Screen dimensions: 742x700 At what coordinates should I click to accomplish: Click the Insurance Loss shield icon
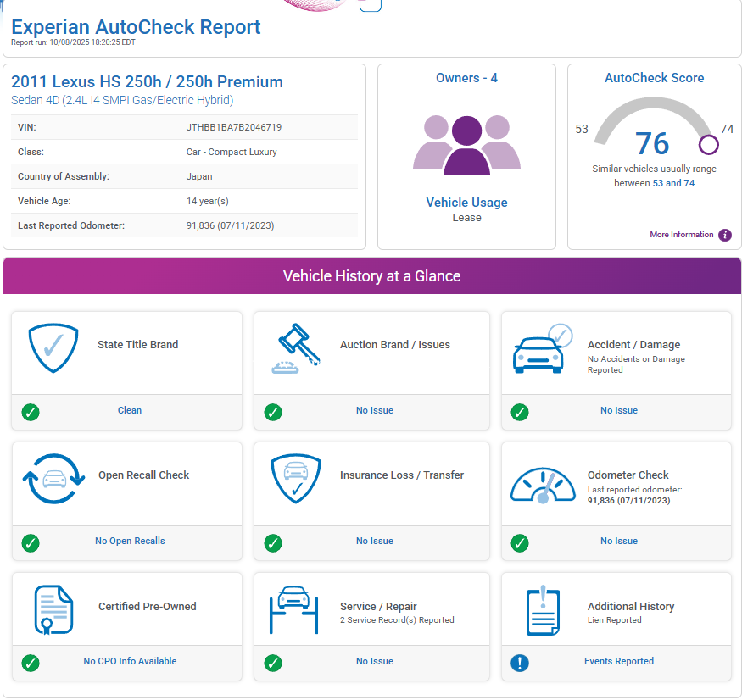pyautogui.click(x=295, y=479)
